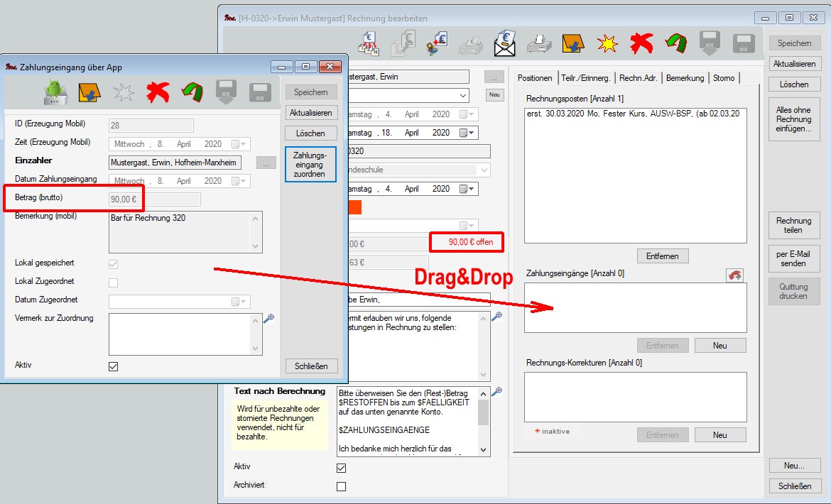Click magnifier icon beside Vermerk zur Zuordnung
831x504 pixels.
268,319
